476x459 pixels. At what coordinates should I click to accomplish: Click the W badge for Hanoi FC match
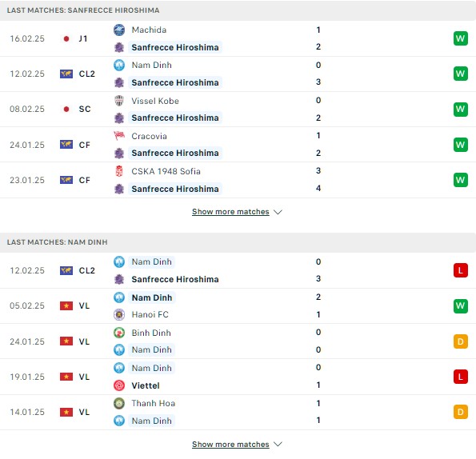[x=461, y=305]
